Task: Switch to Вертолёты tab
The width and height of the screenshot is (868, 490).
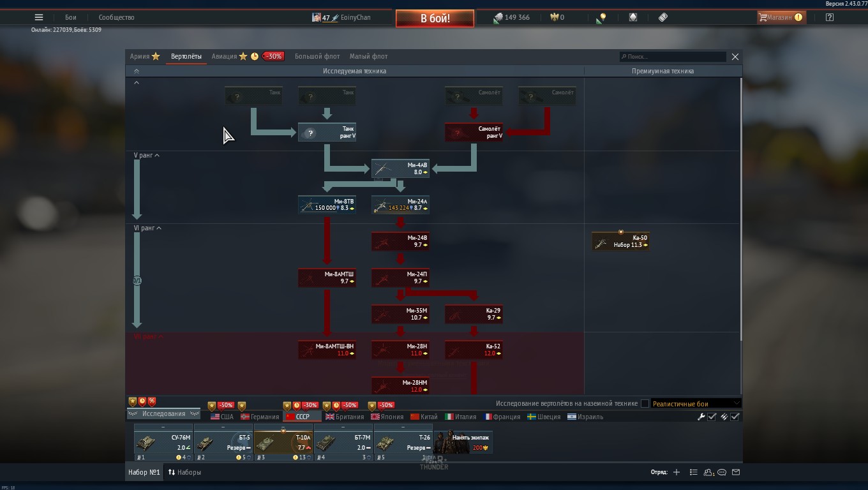Action: coord(186,56)
